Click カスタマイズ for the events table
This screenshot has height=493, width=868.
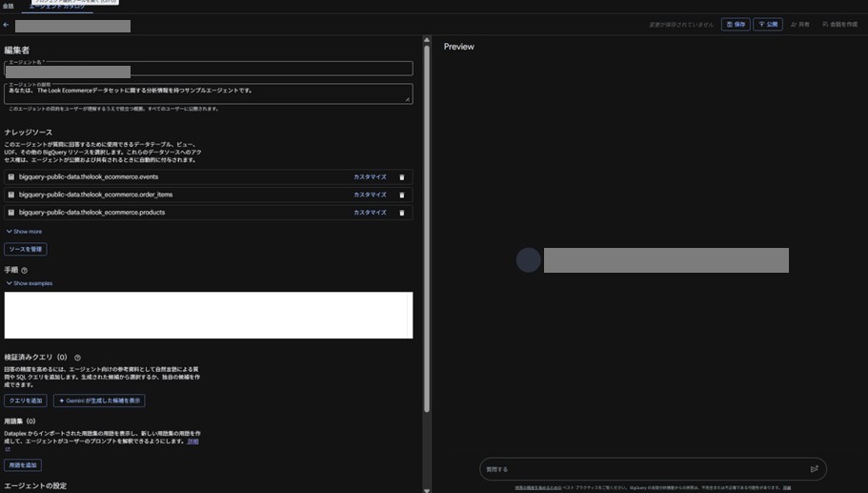pos(370,177)
